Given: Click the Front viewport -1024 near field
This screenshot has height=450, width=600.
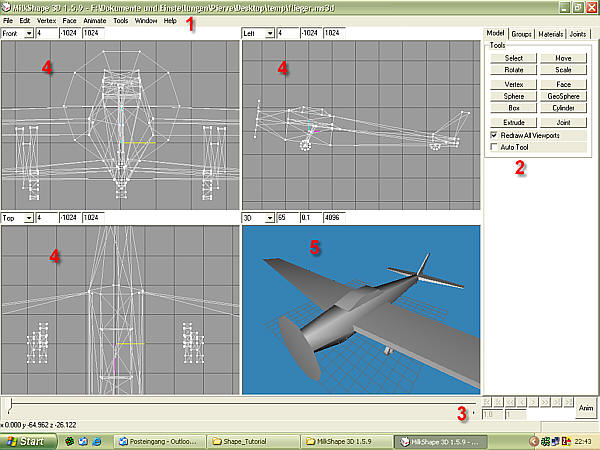Looking at the screenshot, I should pos(70,33).
